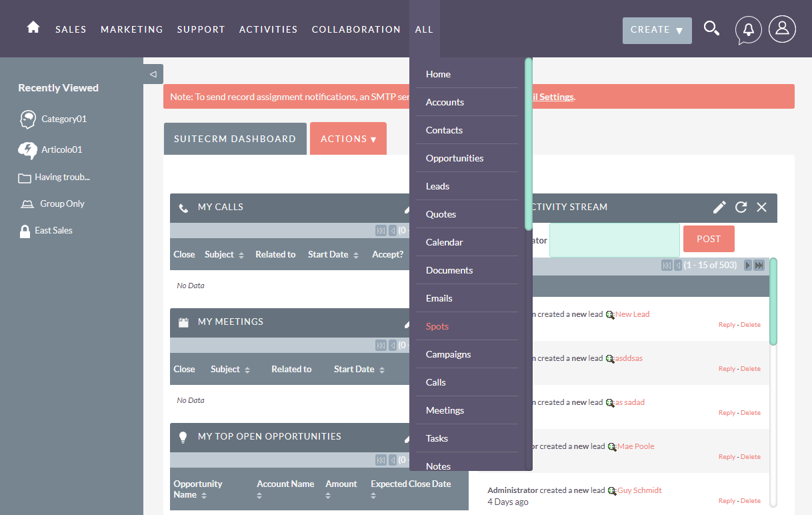Switch to SuiteCRM Dashboard tab
This screenshot has height=515, width=812.
pyautogui.click(x=235, y=139)
